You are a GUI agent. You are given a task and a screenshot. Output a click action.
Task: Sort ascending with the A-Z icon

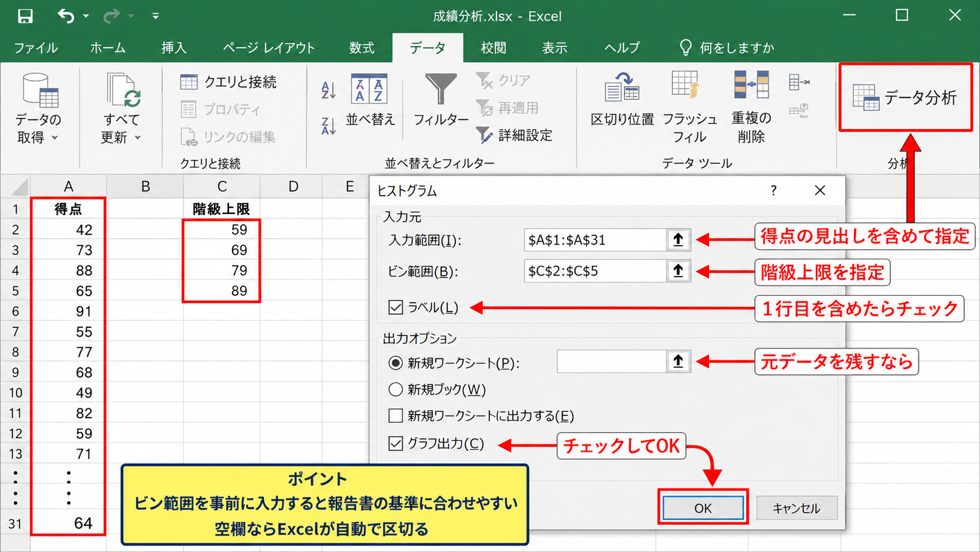(328, 90)
